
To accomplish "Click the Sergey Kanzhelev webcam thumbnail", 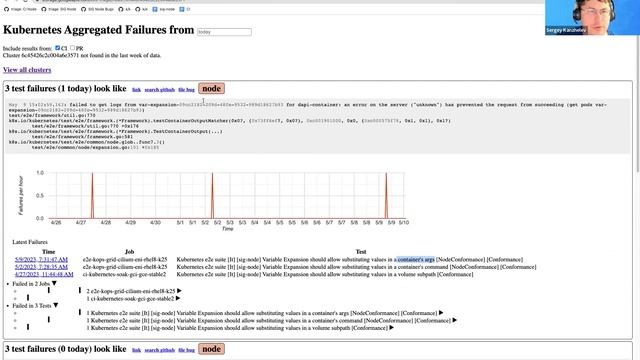I will coord(592,18).
